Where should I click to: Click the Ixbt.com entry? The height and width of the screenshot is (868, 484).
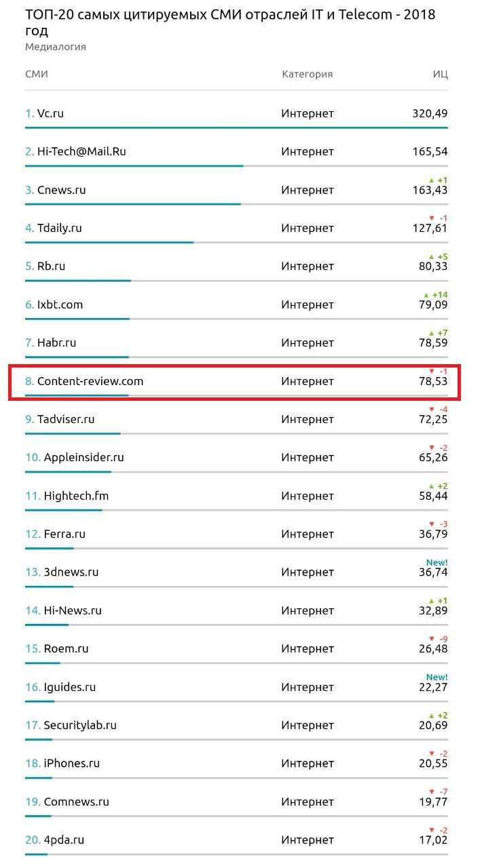(60, 304)
